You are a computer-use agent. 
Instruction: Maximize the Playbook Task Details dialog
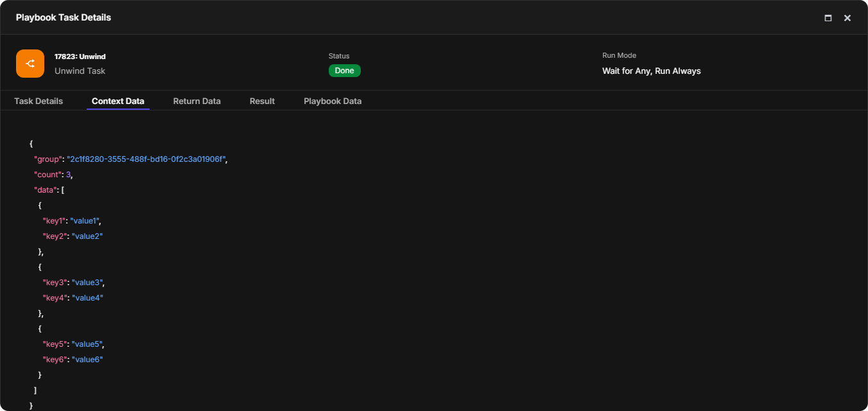(x=828, y=18)
